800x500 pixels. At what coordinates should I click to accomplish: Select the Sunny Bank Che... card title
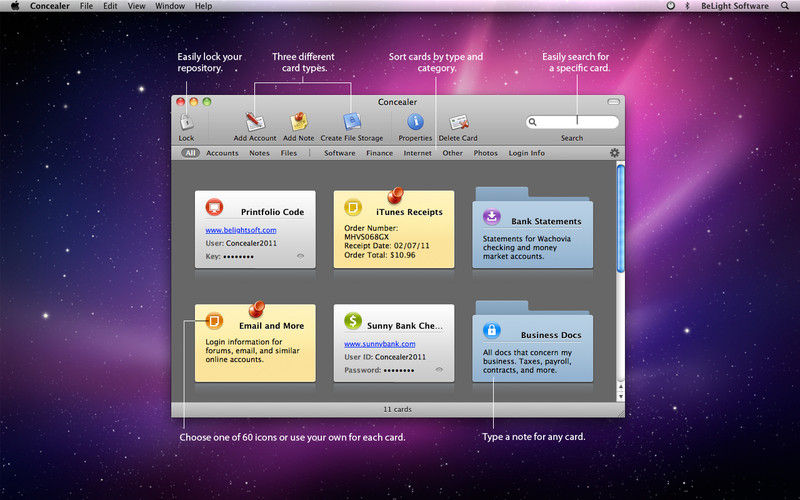(405, 326)
